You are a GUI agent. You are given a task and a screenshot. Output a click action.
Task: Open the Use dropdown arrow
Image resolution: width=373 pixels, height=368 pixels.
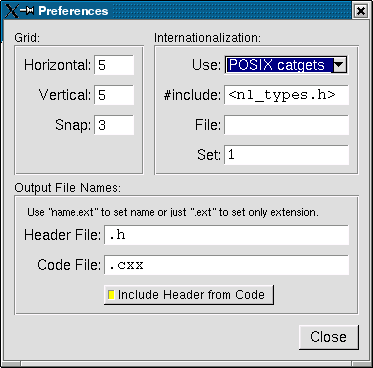(x=340, y=65)
